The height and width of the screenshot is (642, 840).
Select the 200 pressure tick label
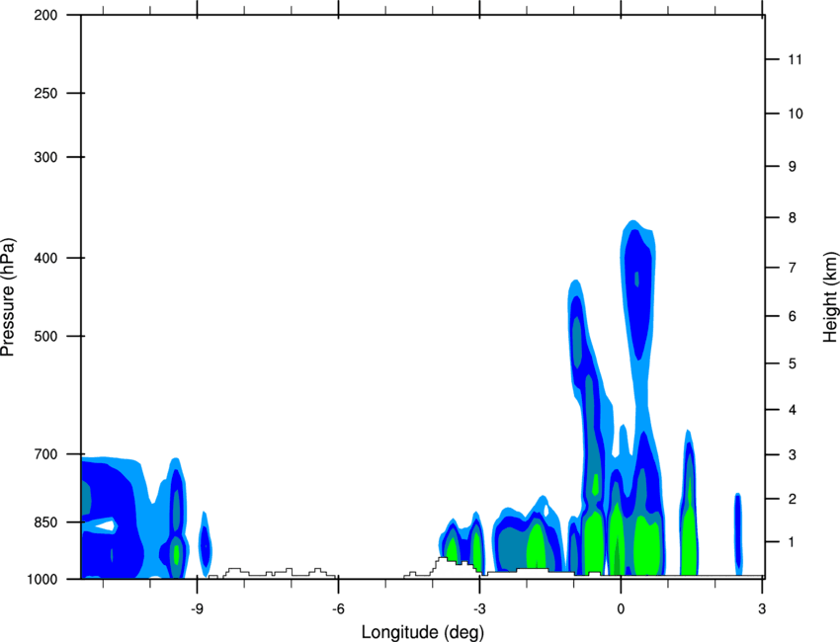pyautogui.click(x=45, y=15)
